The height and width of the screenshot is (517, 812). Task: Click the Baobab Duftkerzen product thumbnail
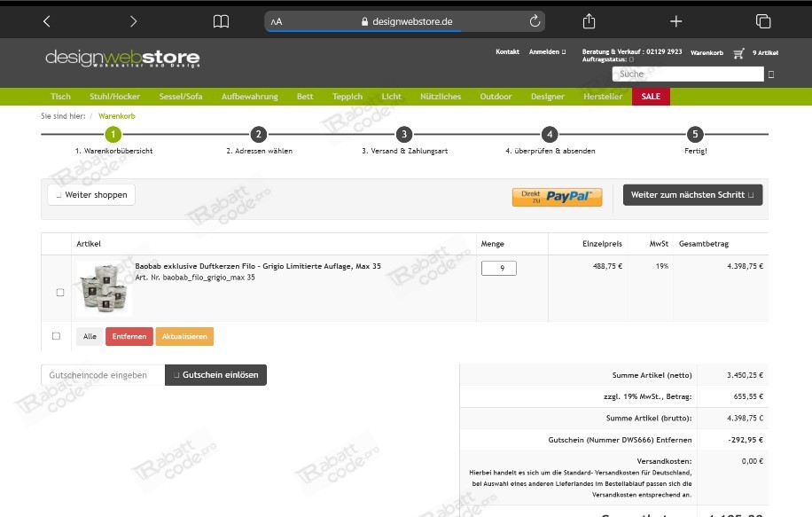click(x=104, y=288)
